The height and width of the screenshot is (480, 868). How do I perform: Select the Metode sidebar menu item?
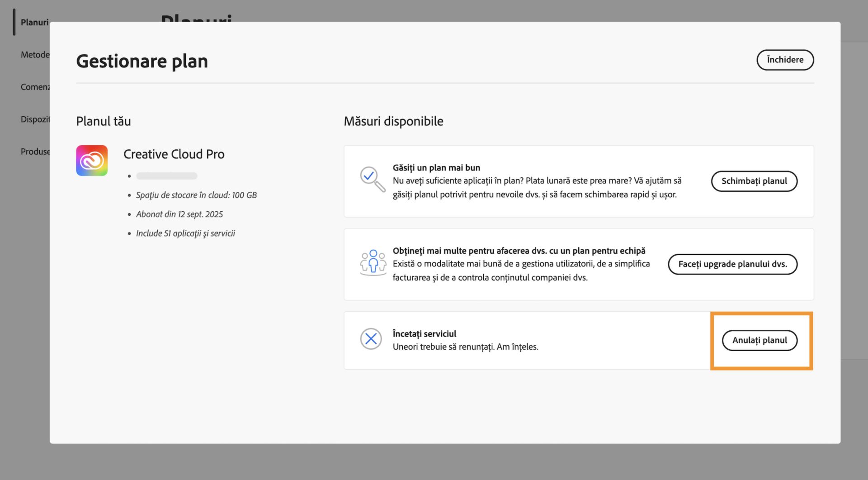click(35, 55)
